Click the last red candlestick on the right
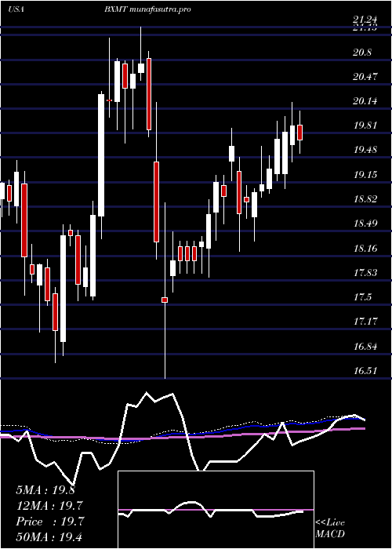 [x=300, y=133]
